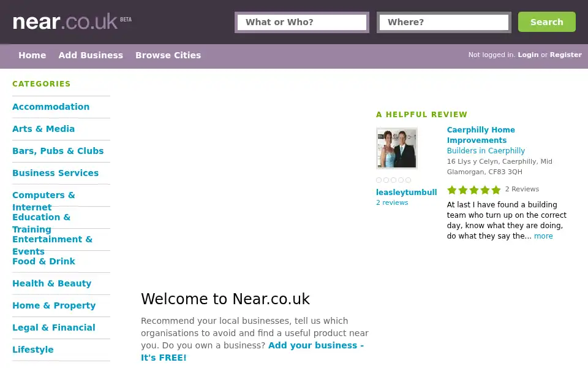588x368 pixels.
Task: Open the Computers & Internet category
Action: coord(43,201)
